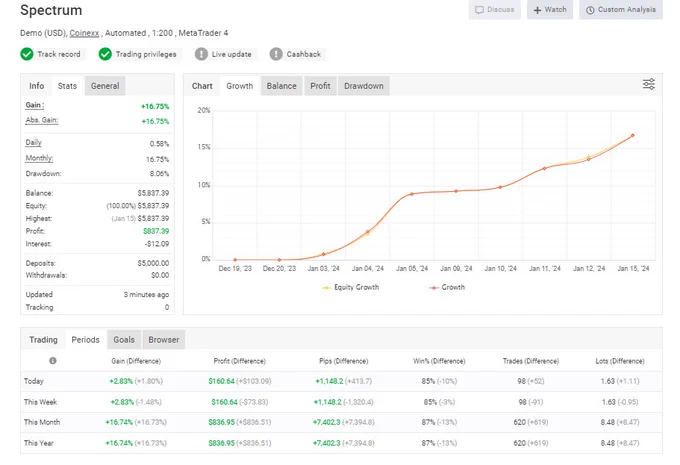The image size is (680, 465).
Task: Switch to the Growth chart tab
Action: pos(239,86)
